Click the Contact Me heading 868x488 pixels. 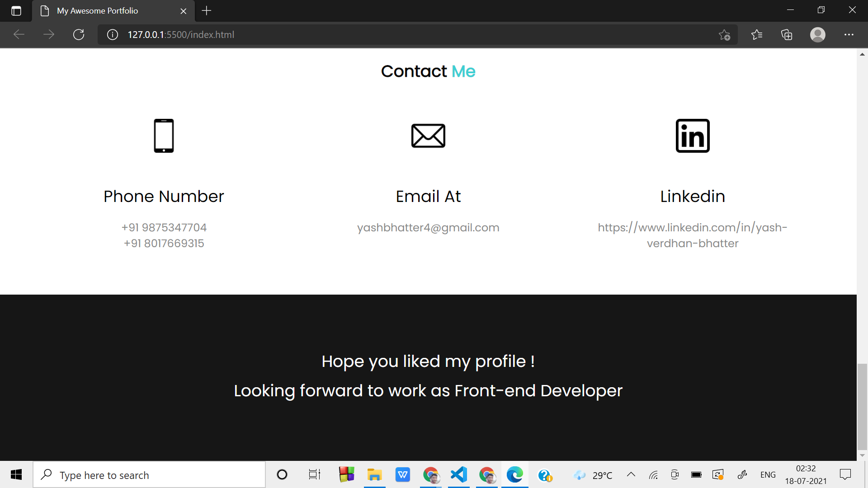[x=428, y=71]
